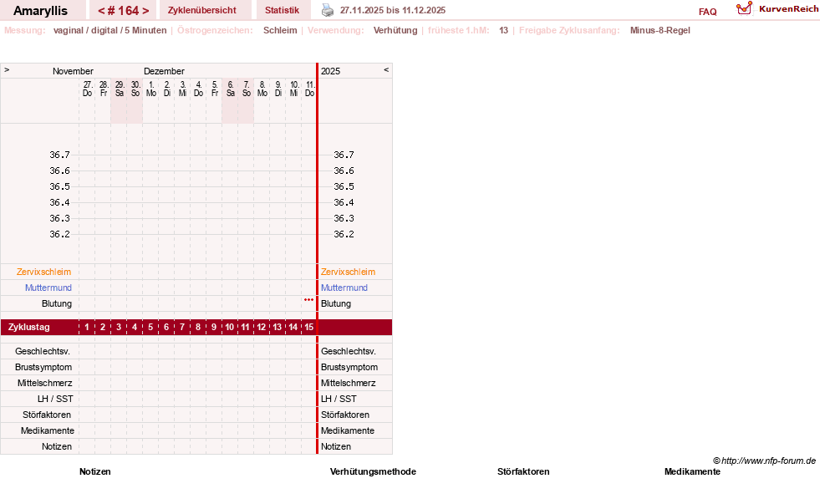Click the red bleeding dots on day 15

pyautogui.click(x=308, y=299)
